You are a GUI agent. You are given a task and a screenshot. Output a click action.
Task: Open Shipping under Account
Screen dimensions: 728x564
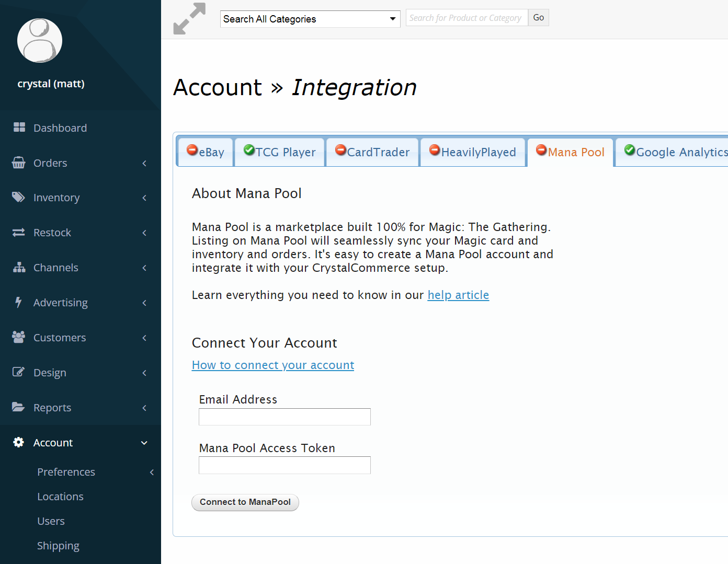click(58, 546)
